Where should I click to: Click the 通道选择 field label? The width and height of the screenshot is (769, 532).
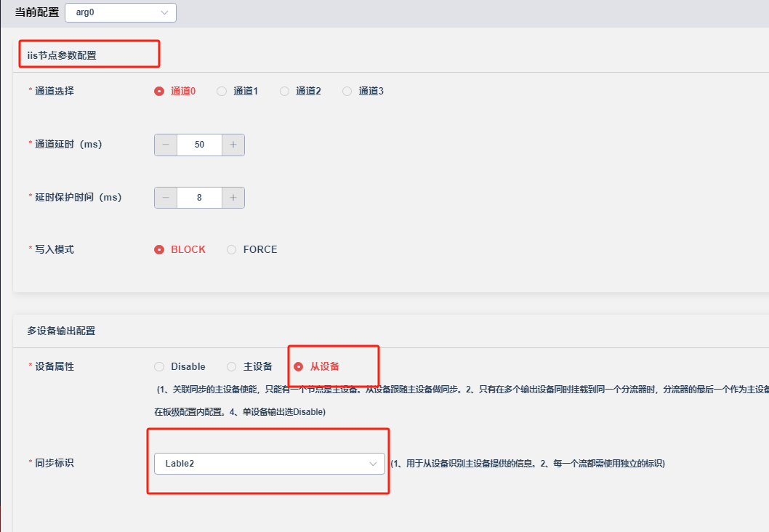[55, 91]
